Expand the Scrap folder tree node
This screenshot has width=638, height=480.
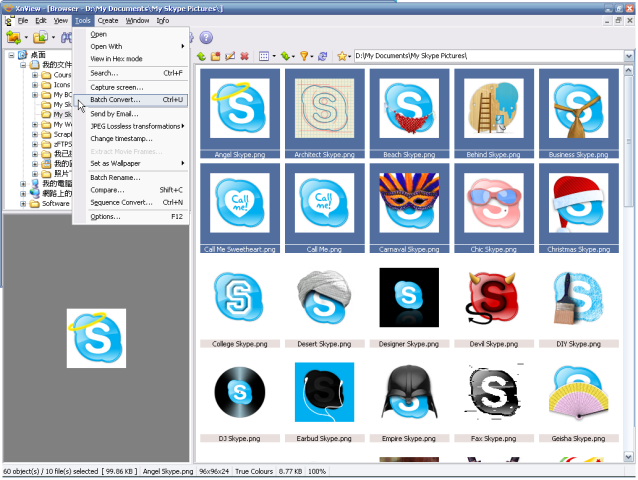point(35,134)
